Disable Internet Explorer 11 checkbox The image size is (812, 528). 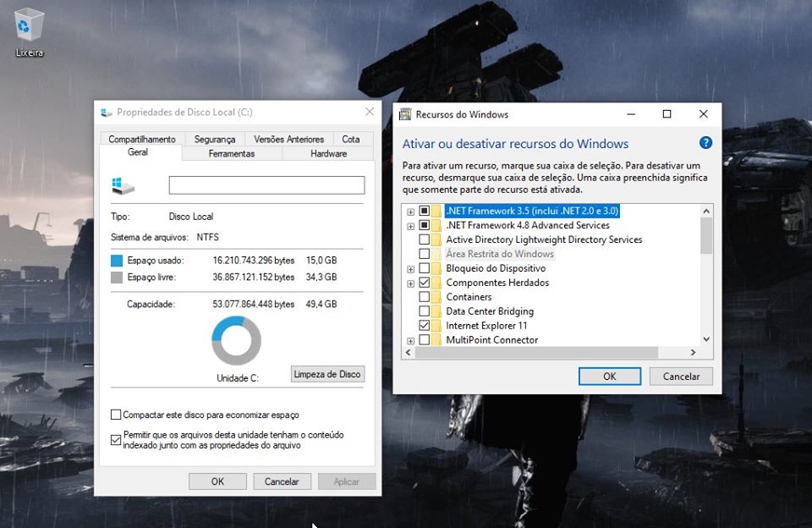424,326
